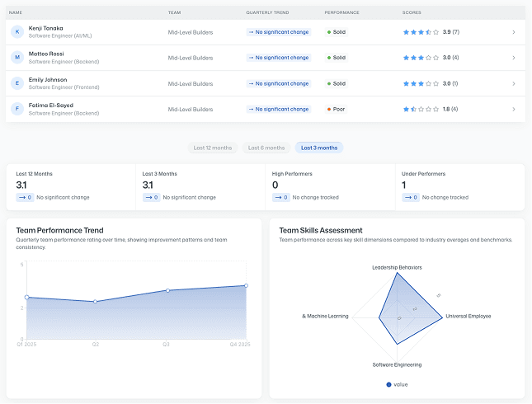
Task: Click the Q4 2025 data point on the trend chart
Action: click(246, 285)
